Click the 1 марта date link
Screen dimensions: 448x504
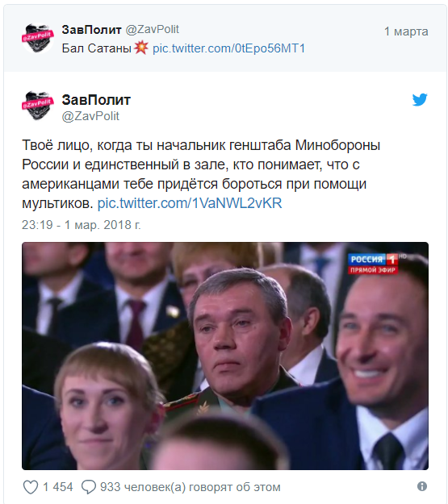406,31
